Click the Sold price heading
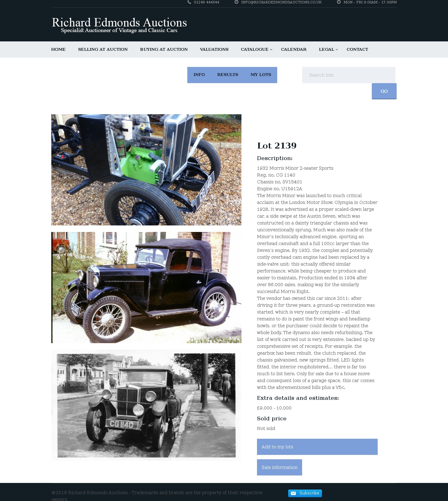The image size is (448, 501). [272, 418]
